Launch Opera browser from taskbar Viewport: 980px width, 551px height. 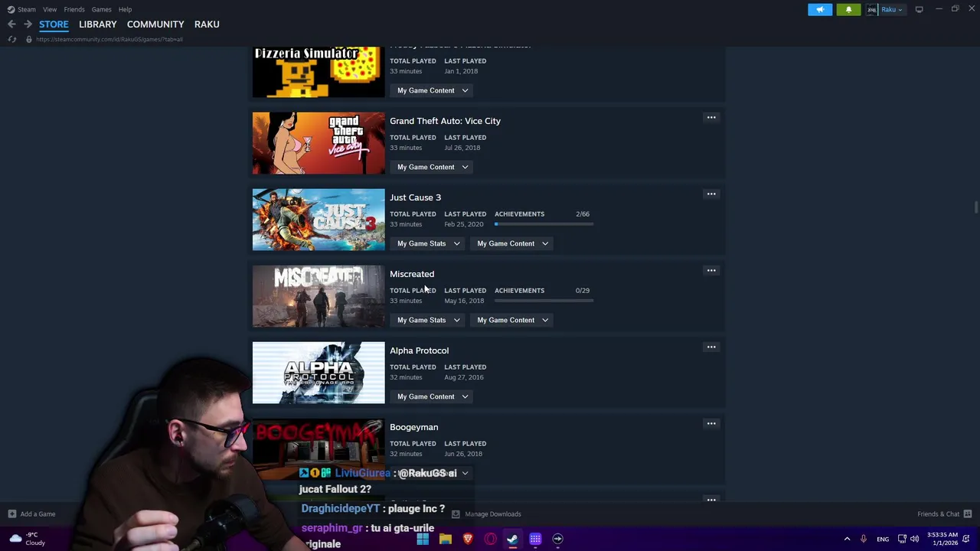[x=490, y=539]
